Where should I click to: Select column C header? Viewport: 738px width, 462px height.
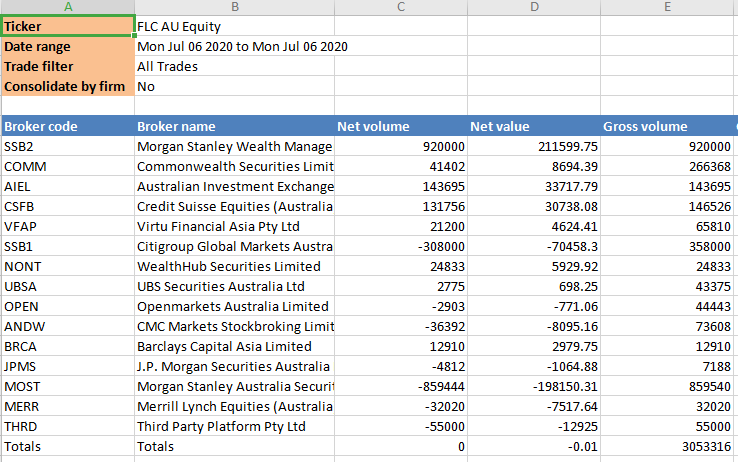tap(401, 7)
